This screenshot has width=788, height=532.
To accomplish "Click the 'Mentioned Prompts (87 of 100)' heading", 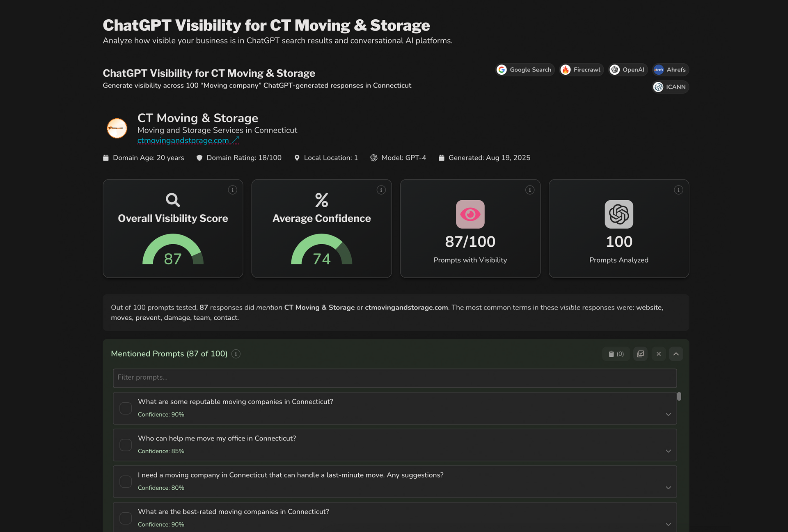I will (x=169, y=354).
